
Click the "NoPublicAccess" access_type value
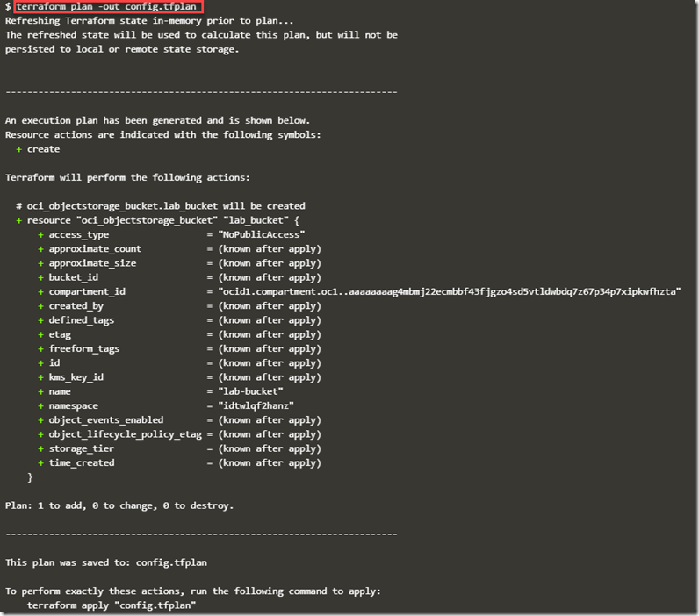pyautogui.click(x=262, y=234)
